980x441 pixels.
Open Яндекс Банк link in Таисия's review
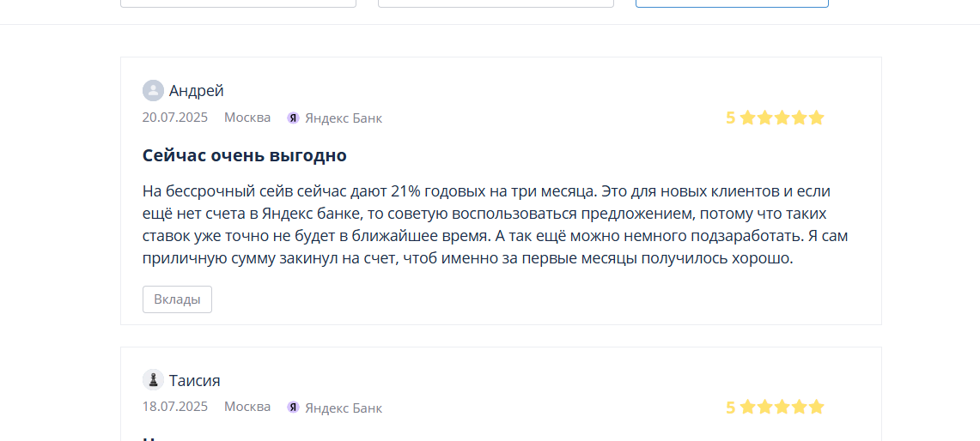343,408
